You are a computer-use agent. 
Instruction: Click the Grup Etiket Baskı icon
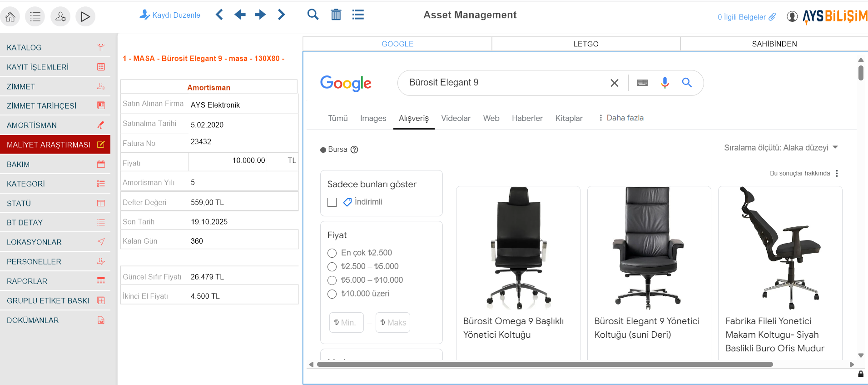(x=101, y=300)
